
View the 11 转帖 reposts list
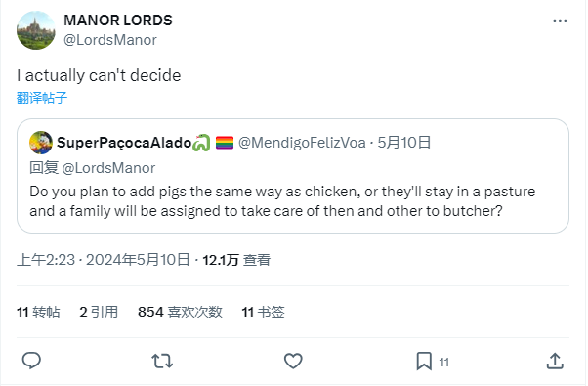point(38,312)
